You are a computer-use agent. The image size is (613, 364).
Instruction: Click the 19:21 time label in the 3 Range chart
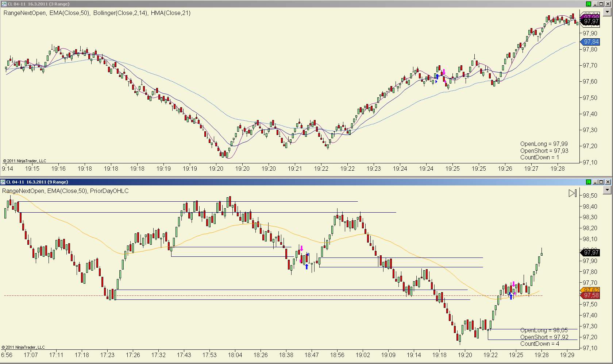[x=295, y=169]
